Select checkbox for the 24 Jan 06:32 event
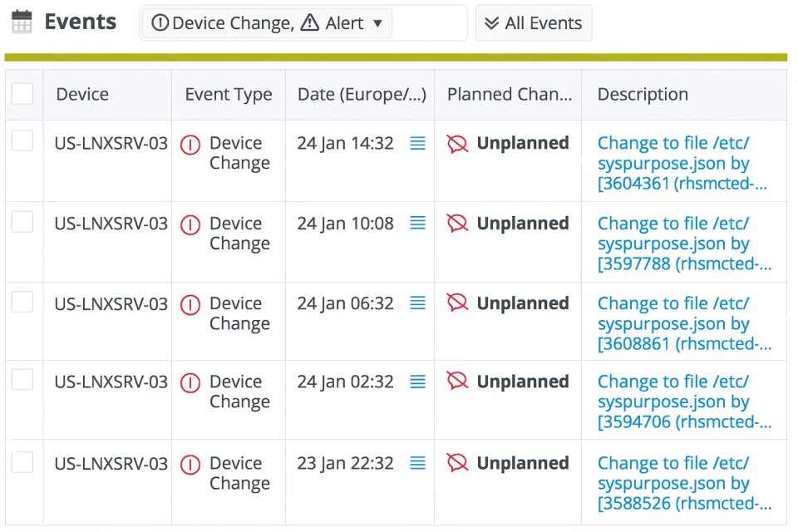The width and height of the screenshot is (798, 532). [x=22, y=302]
